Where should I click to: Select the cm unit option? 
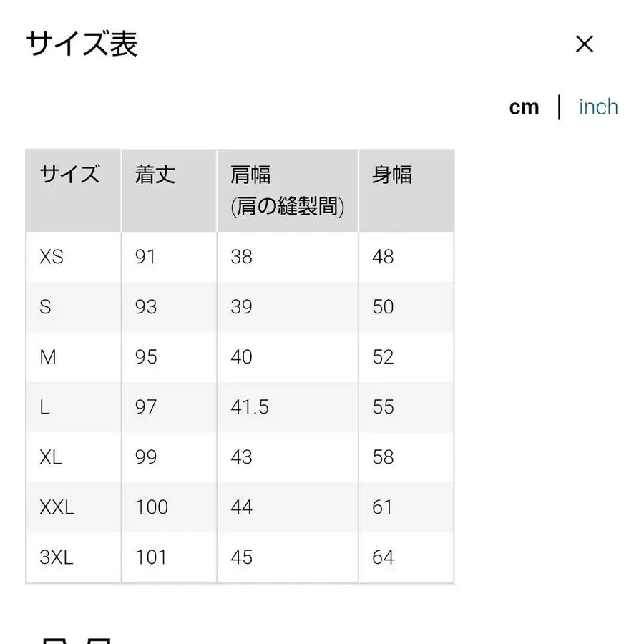tap(525, 106)
